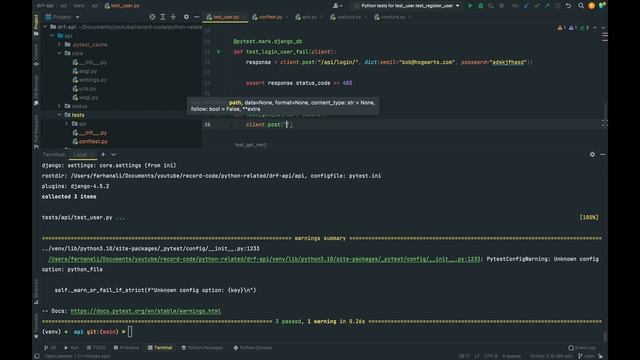The image size is (640, 360).
Task: Hide the Project tool window
Action: click(197, 17)
